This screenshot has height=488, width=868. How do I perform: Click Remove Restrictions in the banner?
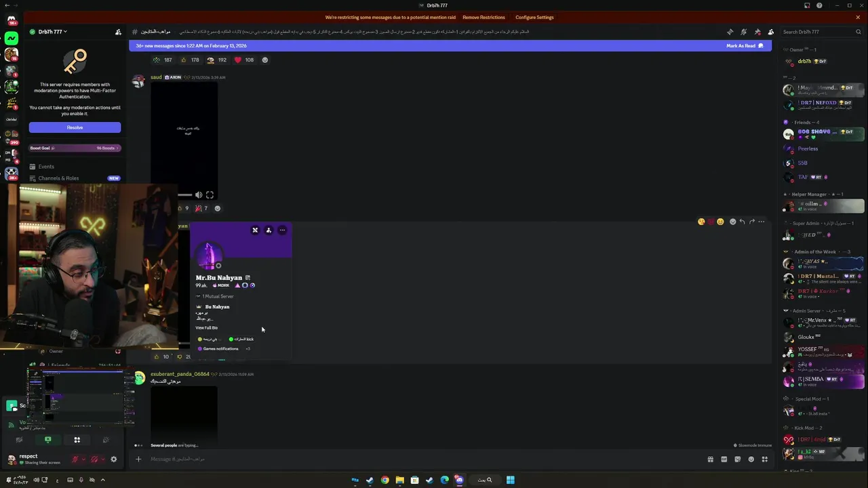pyautogui.click(x=484, y=17)
